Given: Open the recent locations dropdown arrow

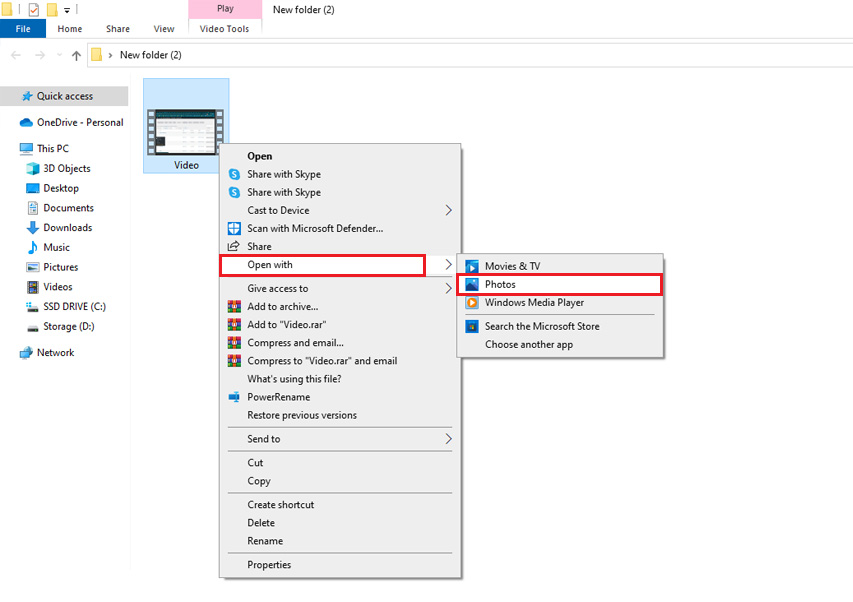Looking at the screenshot, I should coord(59,55).
